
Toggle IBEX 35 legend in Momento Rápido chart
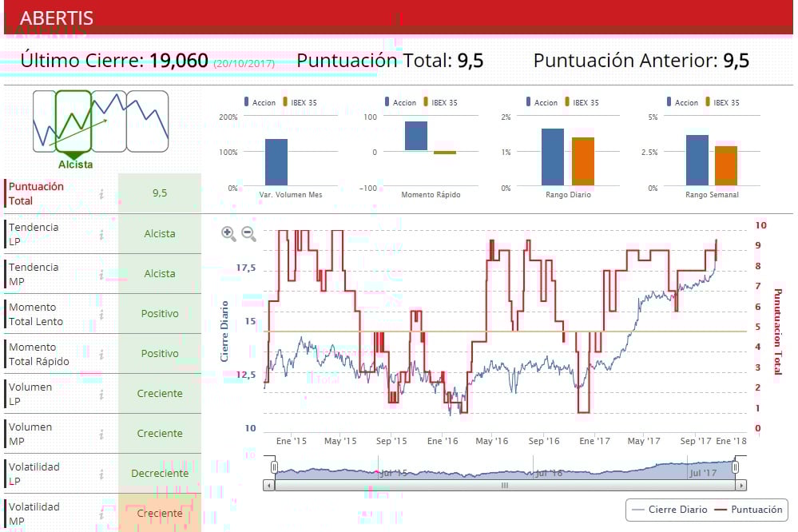coord(441,102)
